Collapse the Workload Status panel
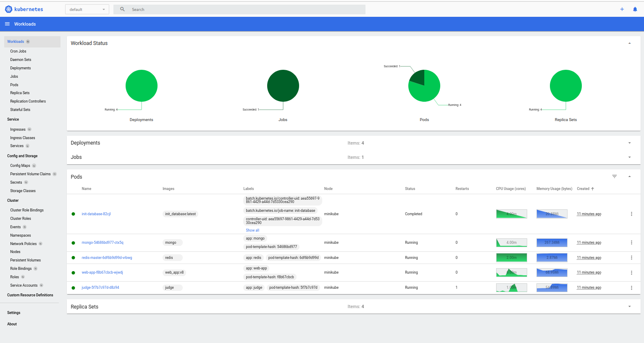This screenshot has width=644, height=343. (x=629, y=43)
